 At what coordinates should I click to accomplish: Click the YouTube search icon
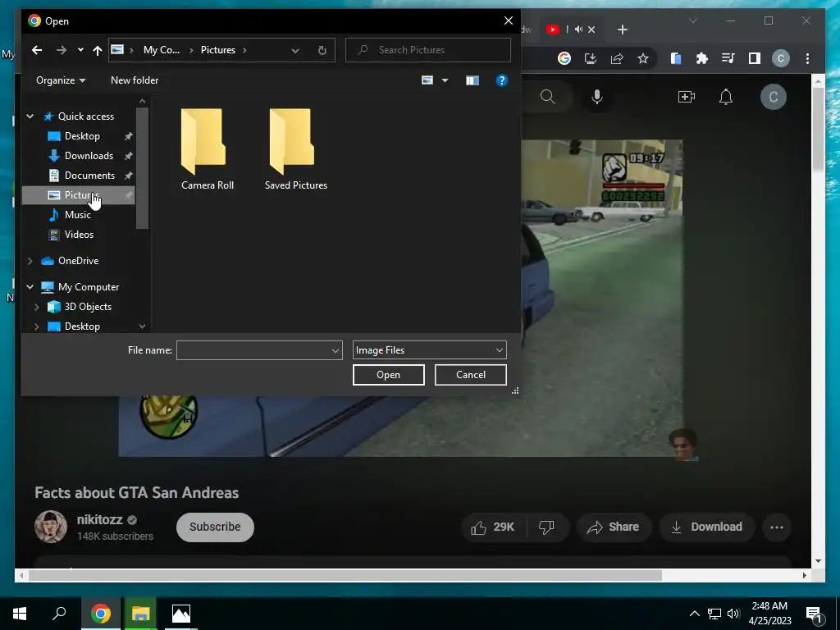547,97
